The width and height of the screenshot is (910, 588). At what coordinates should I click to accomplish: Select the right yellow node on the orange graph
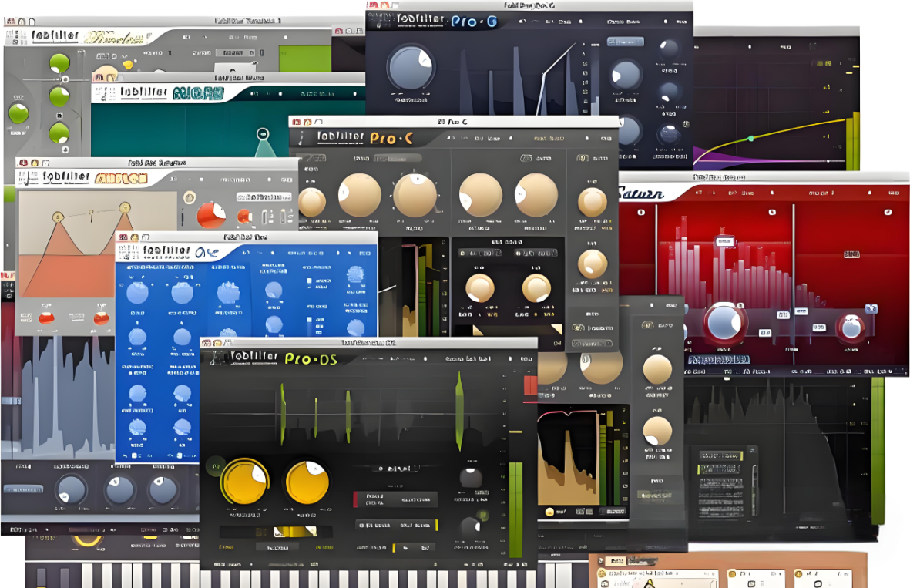point(124,207)
